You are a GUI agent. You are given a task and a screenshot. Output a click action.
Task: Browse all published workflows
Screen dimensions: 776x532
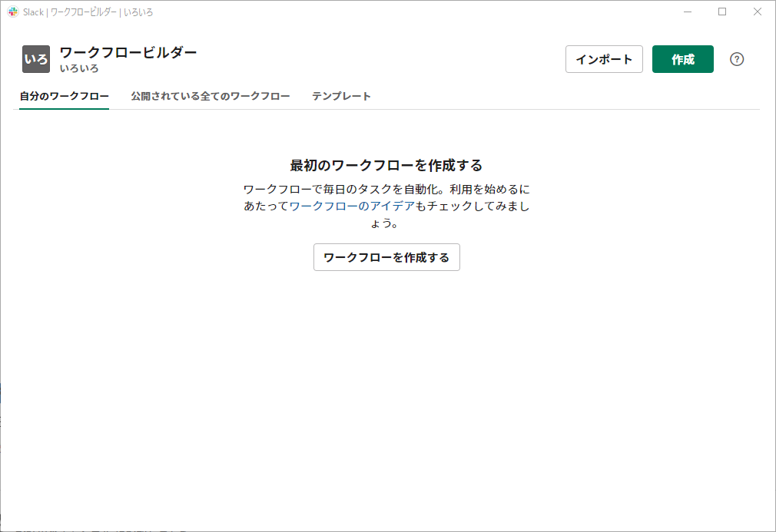tap(210, 96)
